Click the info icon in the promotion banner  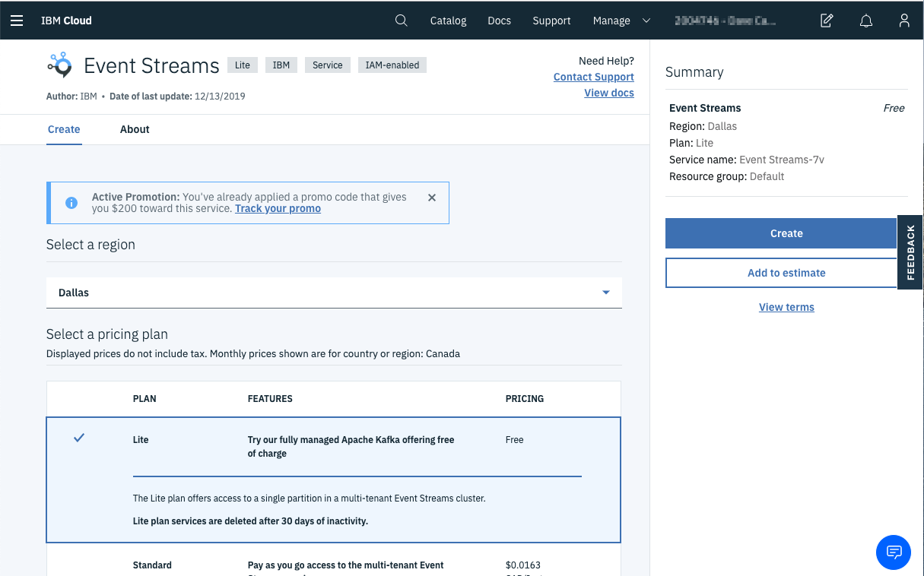click(71, 202)
